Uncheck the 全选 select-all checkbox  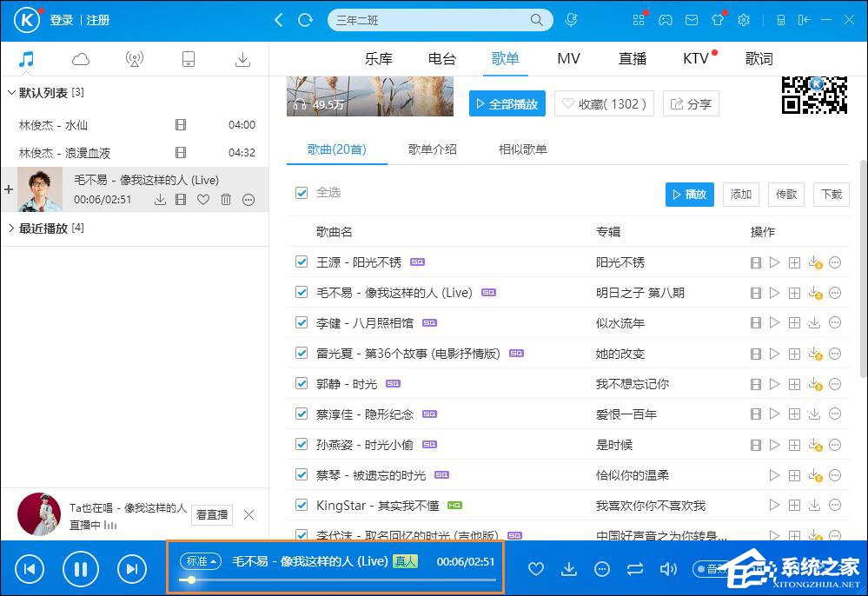[300, 193]
